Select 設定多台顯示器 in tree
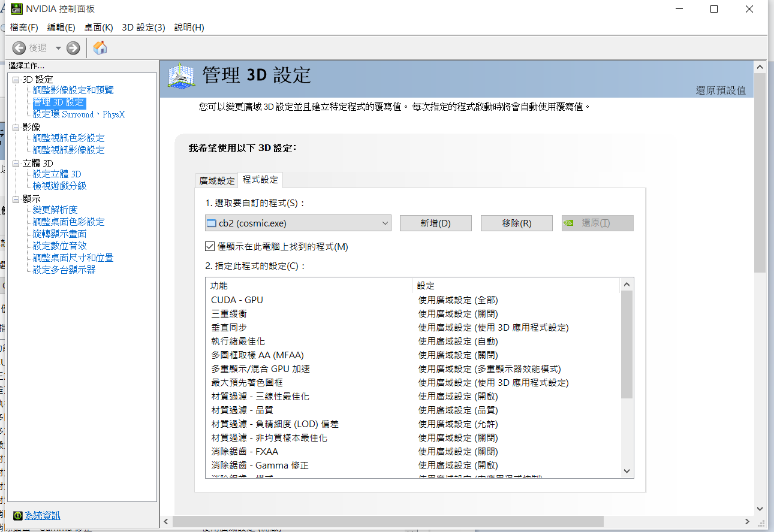Screen dimensions: 774x532 click(64, 270)
